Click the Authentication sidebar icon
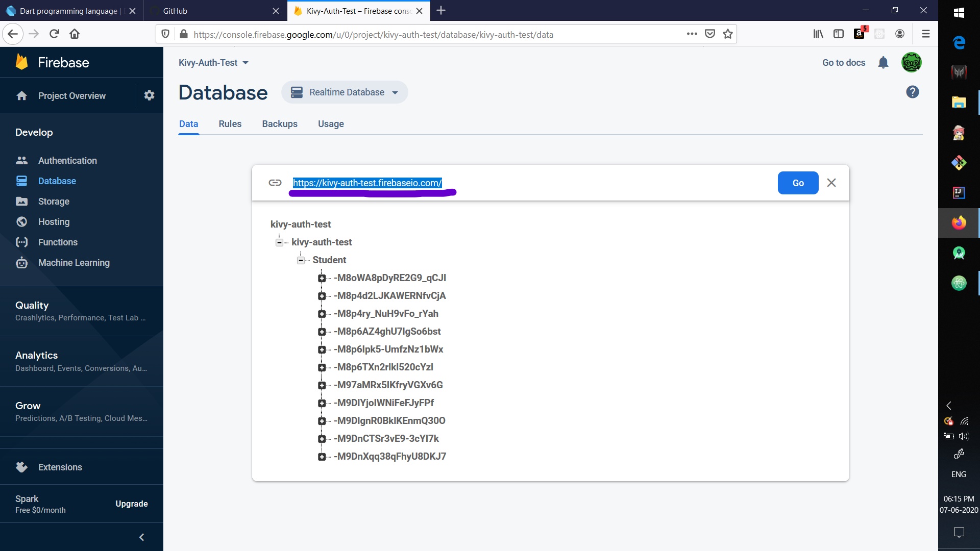This screenshot has width=980, height=551. pos(21,161)
